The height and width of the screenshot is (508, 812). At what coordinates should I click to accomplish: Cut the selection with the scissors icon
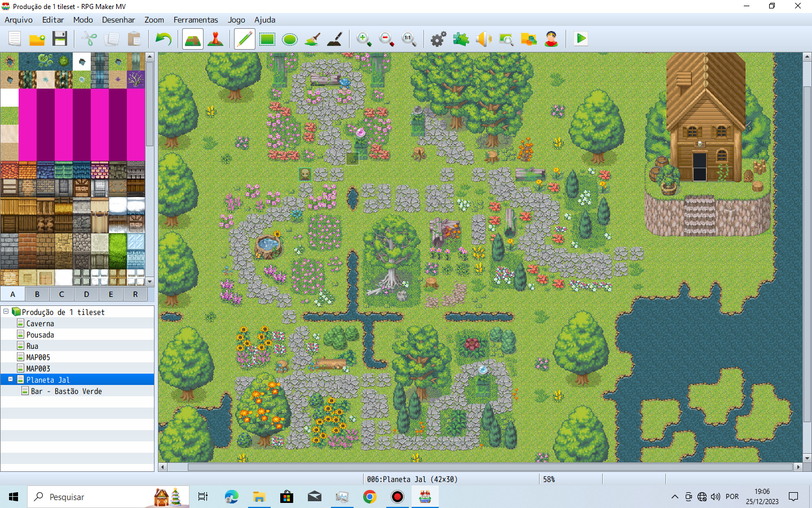pos(89,39)
